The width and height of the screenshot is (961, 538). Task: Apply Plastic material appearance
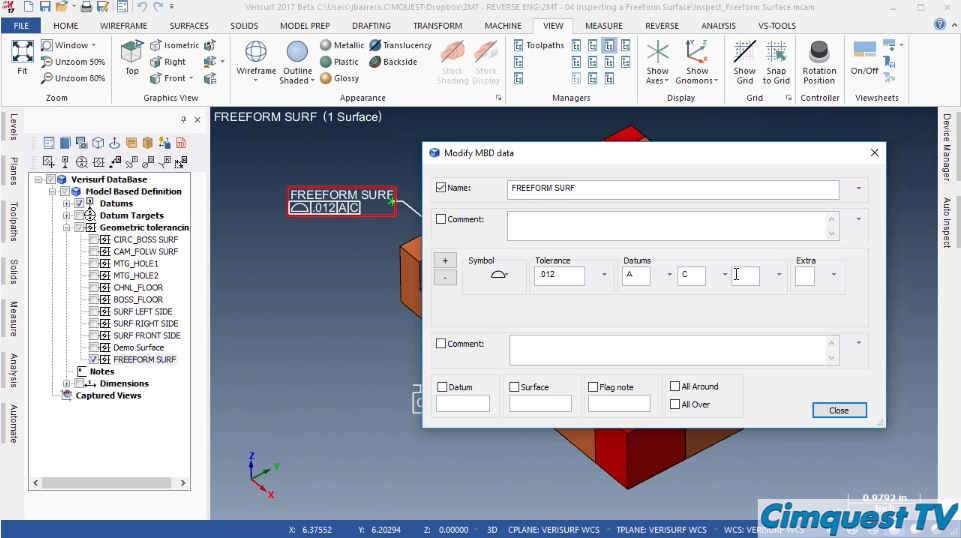[340, 62]
